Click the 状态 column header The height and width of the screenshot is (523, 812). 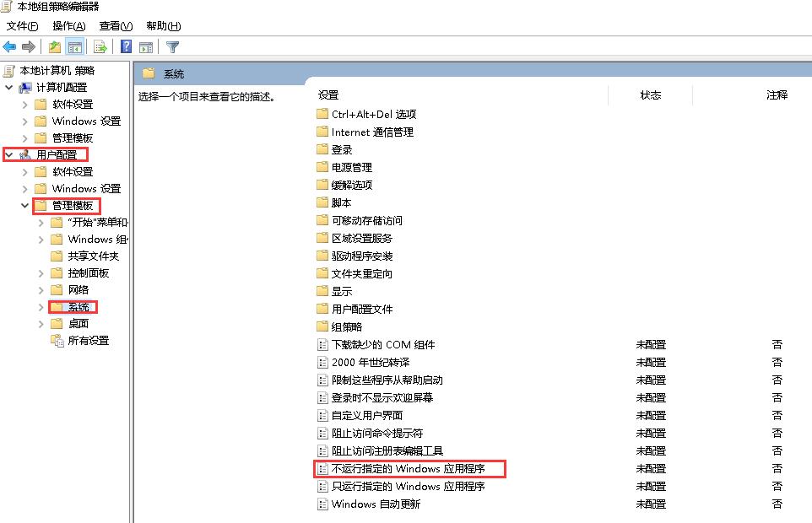click(x=651, y=95)
